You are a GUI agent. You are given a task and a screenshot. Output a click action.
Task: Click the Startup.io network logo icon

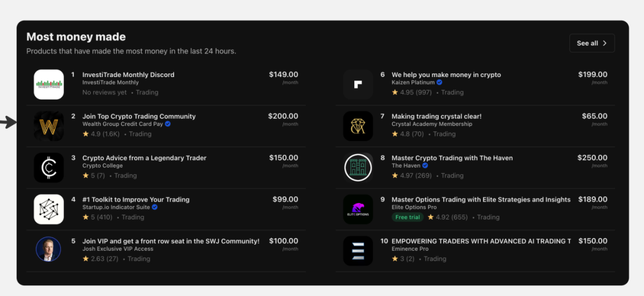pyautogui.click(x=49, y=209)
